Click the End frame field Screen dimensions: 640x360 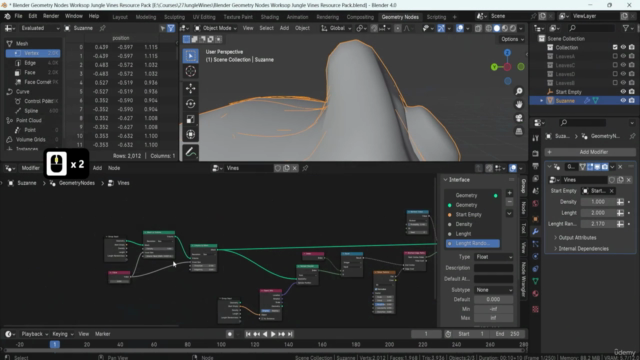coord(507,334)
